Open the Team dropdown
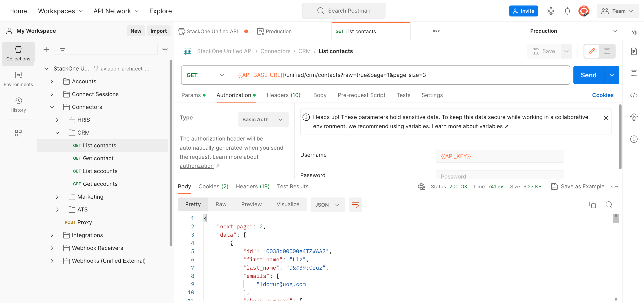This screenshot has height=303, width=644. 618,11
